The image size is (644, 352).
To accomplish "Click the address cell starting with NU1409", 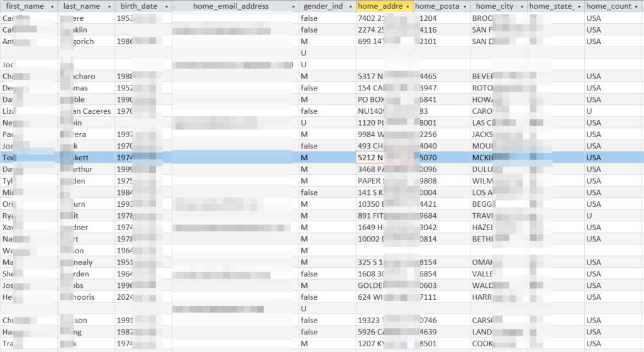I will coord(370,111).
